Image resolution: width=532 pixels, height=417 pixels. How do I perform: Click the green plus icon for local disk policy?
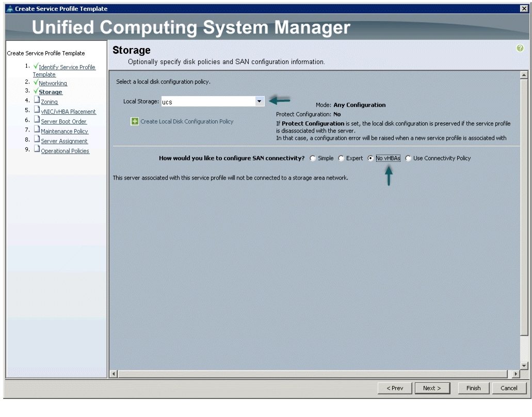pos(135,121)
